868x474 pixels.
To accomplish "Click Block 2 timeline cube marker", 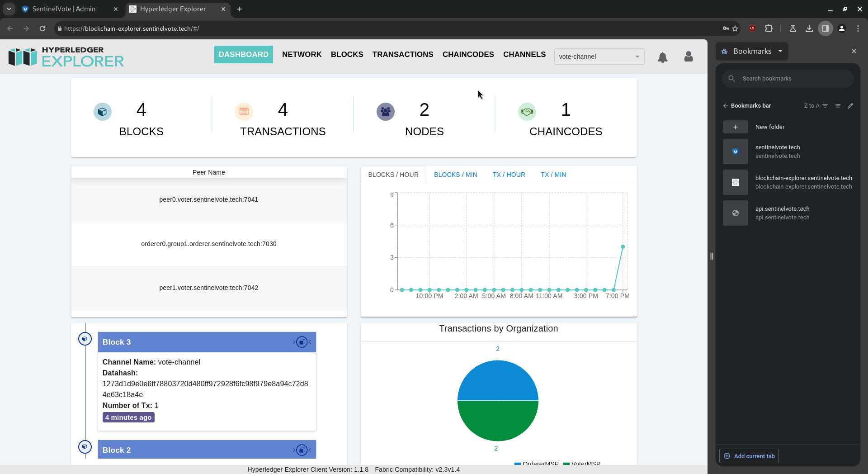I will 85,447.
